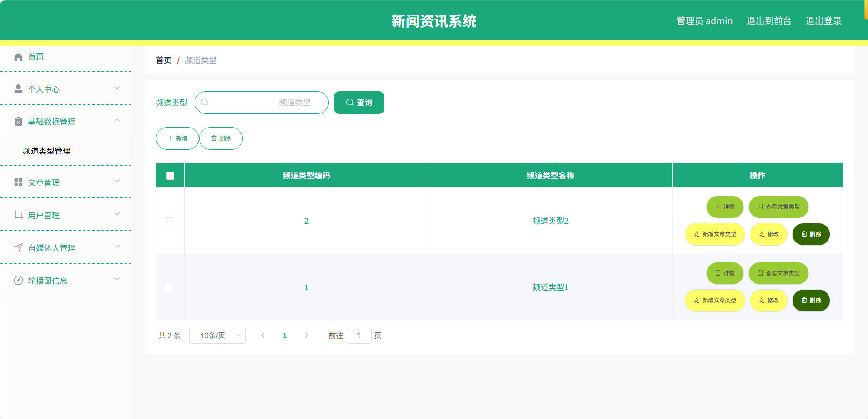Open 自媒体人管理 sidebar menu

click(65, 248)
